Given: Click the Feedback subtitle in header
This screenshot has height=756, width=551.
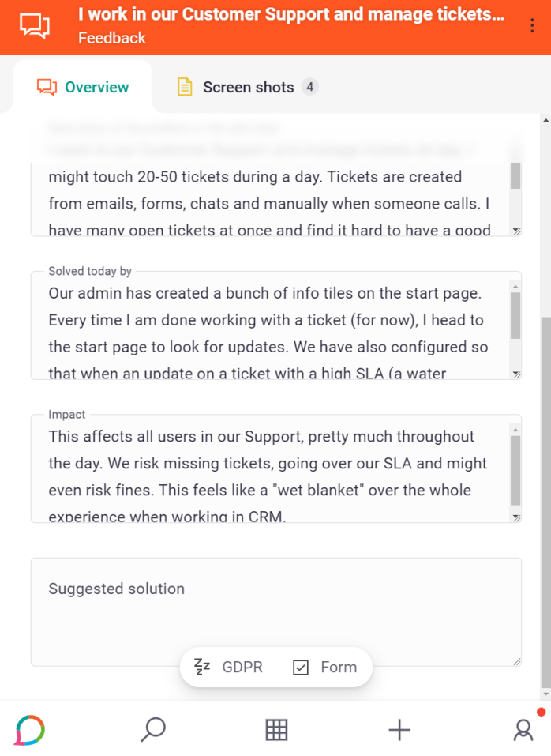Looking at the screenshot, I should pyautogui.click(x=112, y=38).
